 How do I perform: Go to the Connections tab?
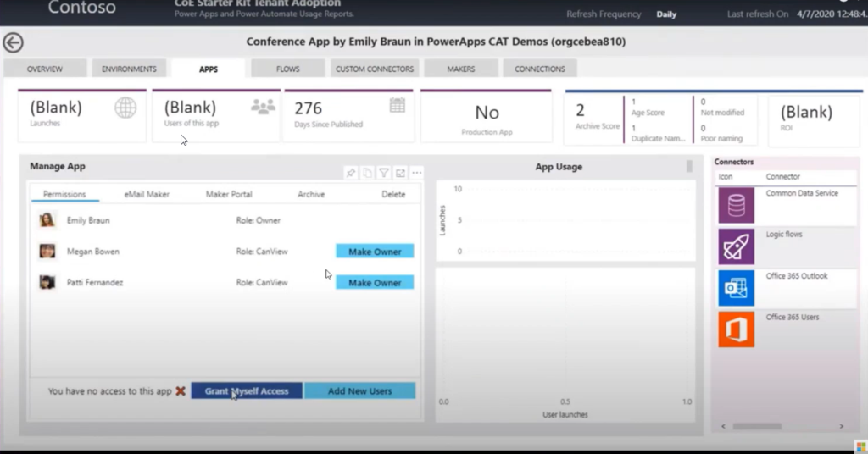pyautogui.click(x=540, y=69)
